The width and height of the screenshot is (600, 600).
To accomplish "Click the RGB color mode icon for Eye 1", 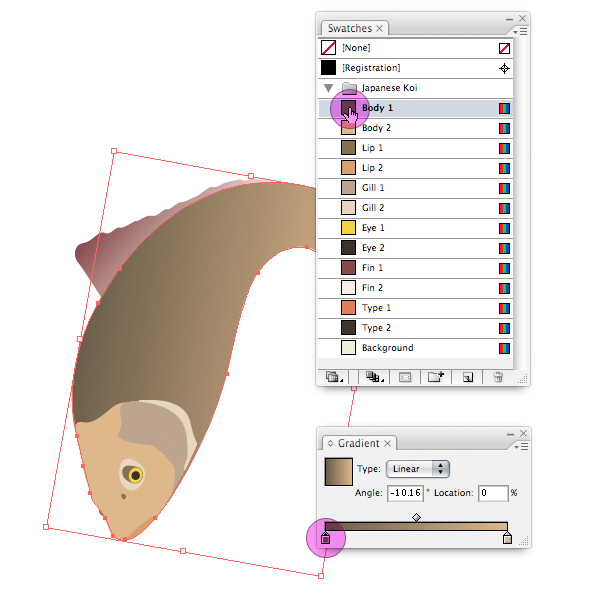I will click(x=504, y=228).
